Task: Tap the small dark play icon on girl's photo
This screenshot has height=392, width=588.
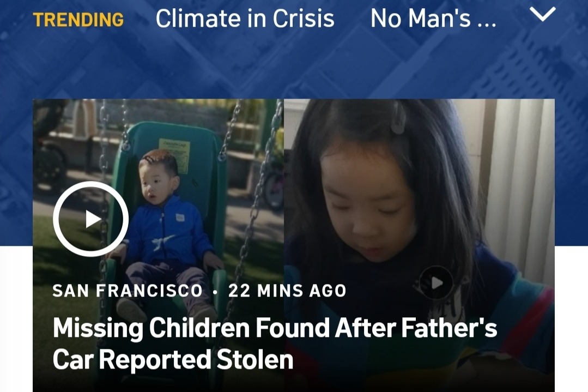Action: click(x=435, y=282)
